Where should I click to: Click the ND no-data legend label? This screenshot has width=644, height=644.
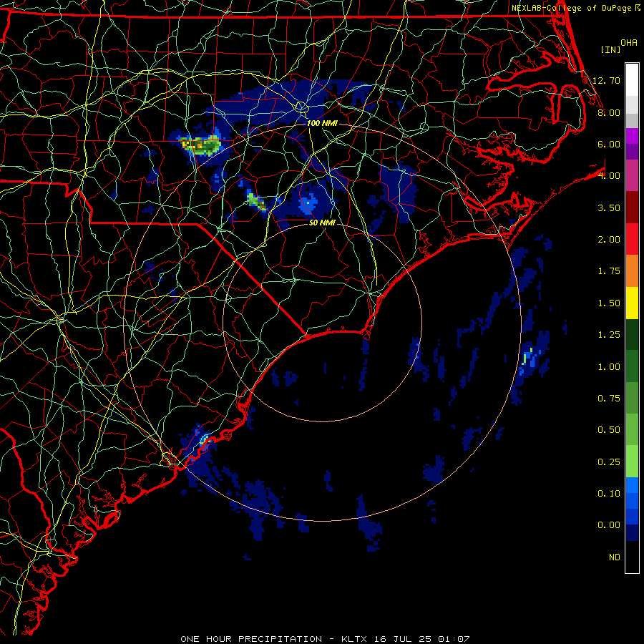615,557
